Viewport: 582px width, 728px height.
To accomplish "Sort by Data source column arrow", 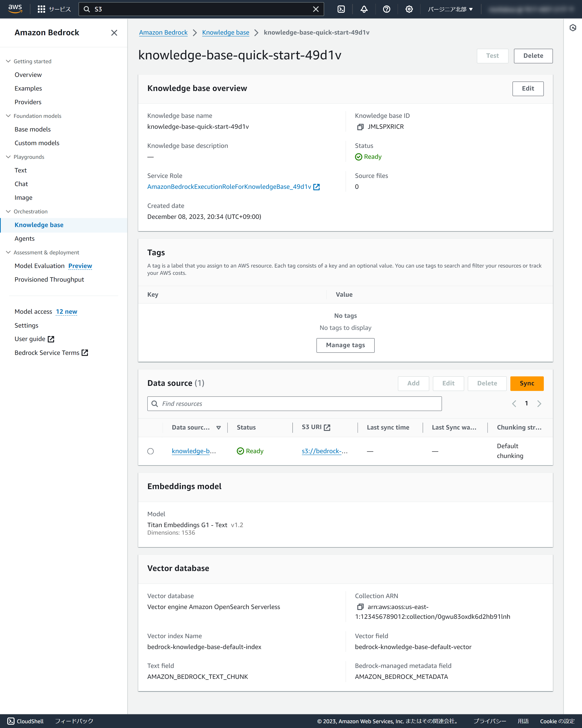I will [x=219, y=427].
